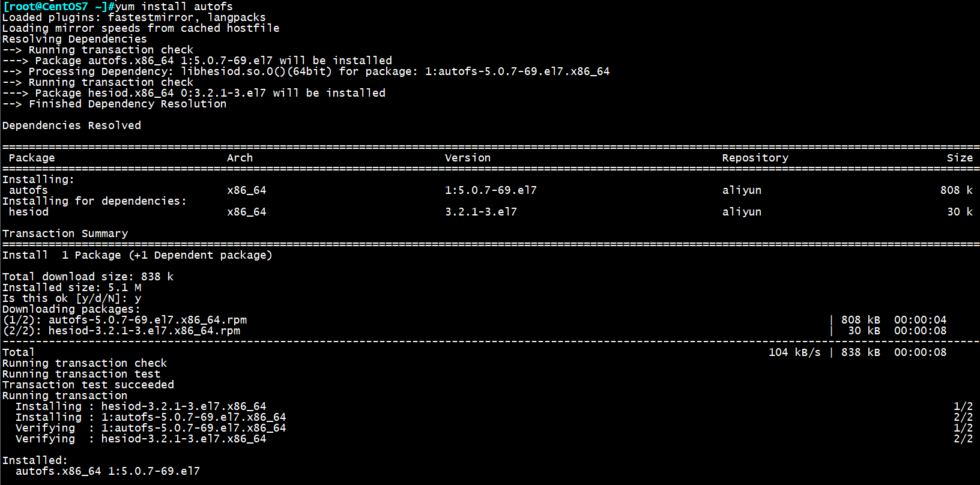Image resolution: width=980 pixels, height=485 pixels.
Task: Click the 'Version' column header
Action: coord(468,158)
